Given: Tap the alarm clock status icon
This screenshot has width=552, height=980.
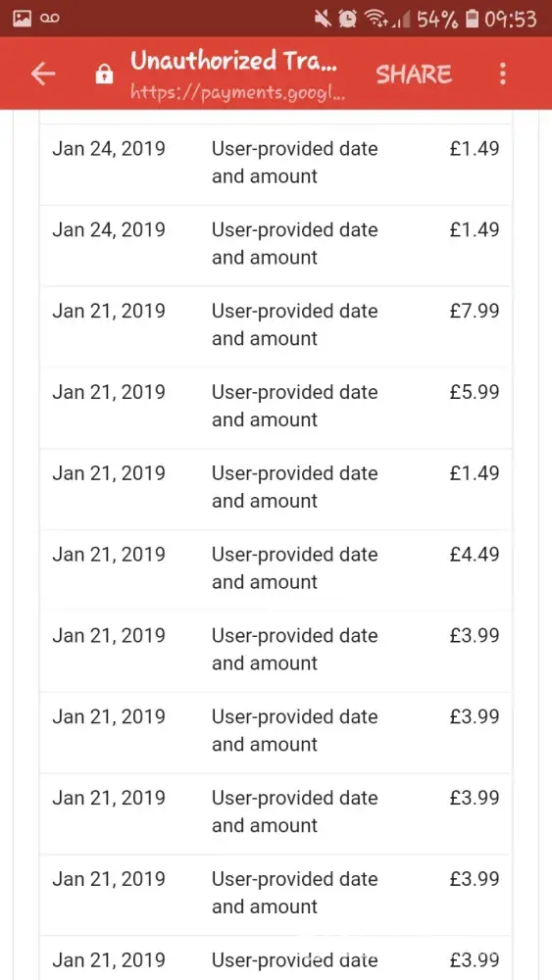Looking at the screenshot, I should tap(348, 20).
